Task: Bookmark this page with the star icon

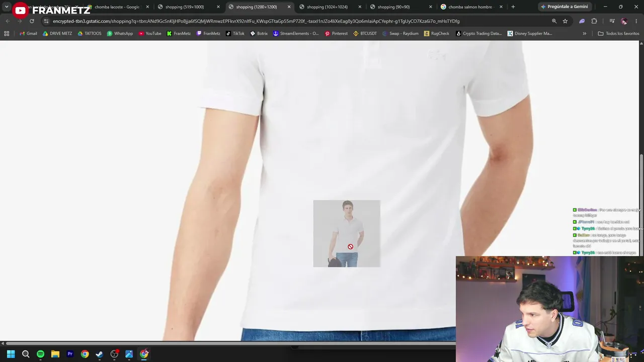Action: pos(565,21)
